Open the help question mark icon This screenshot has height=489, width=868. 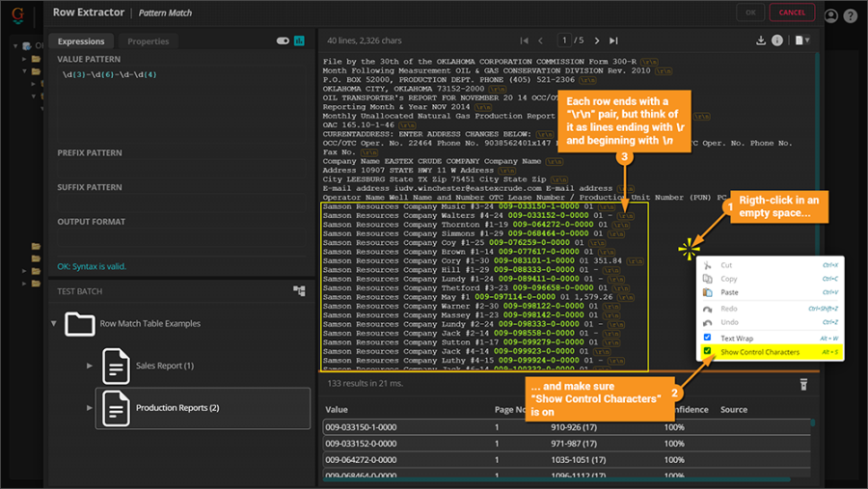(x=850, y=15)
